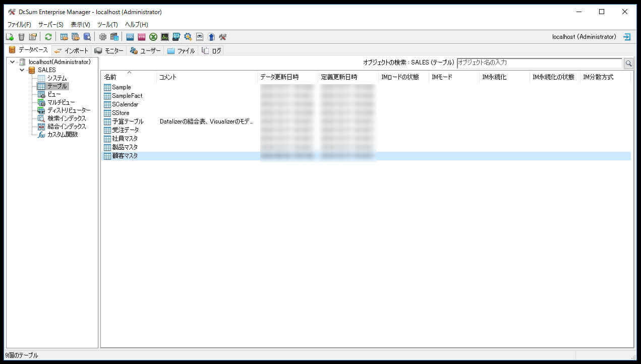Click the properties icon in the toolbar
The height and width of the screenshot is (364, 641).
click(x=33, y=36)
